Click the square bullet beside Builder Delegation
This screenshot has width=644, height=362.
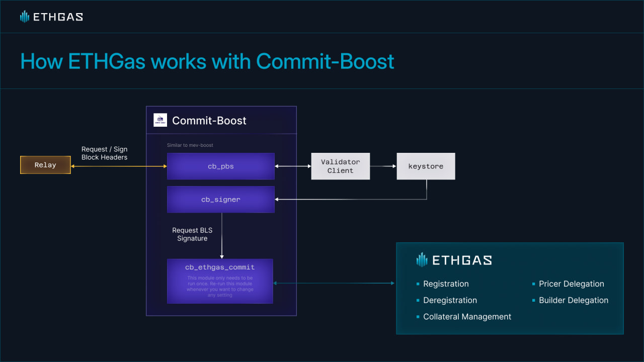(534, 301)
